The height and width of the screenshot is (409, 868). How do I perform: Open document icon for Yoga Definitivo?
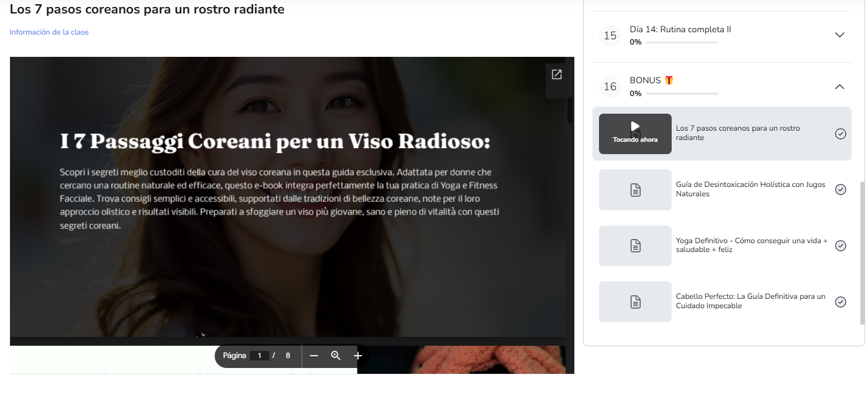pyautogui.click(x=635, y=246)
